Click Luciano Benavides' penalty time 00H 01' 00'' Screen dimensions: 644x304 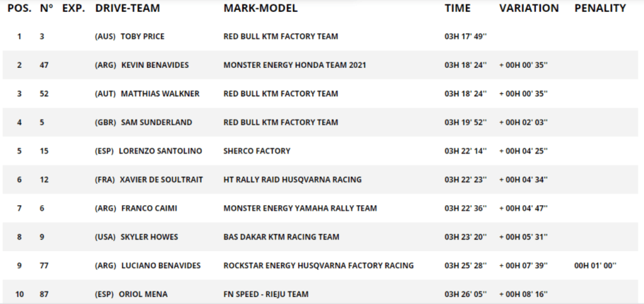point(596,266)
